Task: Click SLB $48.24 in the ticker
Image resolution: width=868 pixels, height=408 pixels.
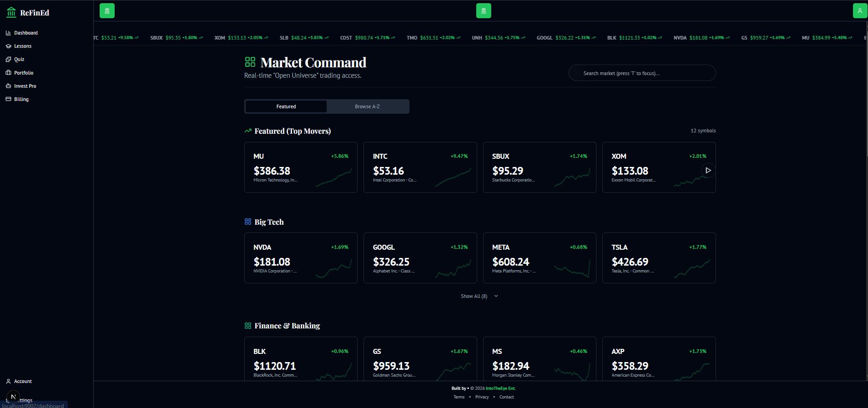Action: point(304,38)
